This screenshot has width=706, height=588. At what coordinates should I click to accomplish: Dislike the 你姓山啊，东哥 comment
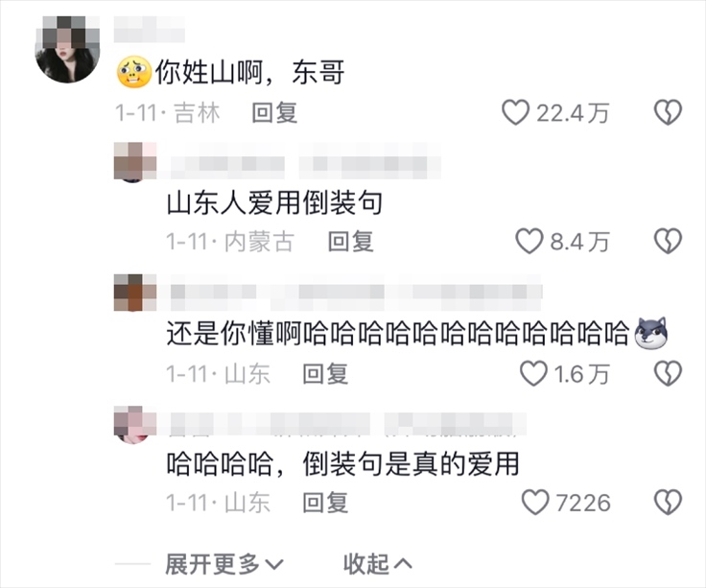tap(669, 112)
